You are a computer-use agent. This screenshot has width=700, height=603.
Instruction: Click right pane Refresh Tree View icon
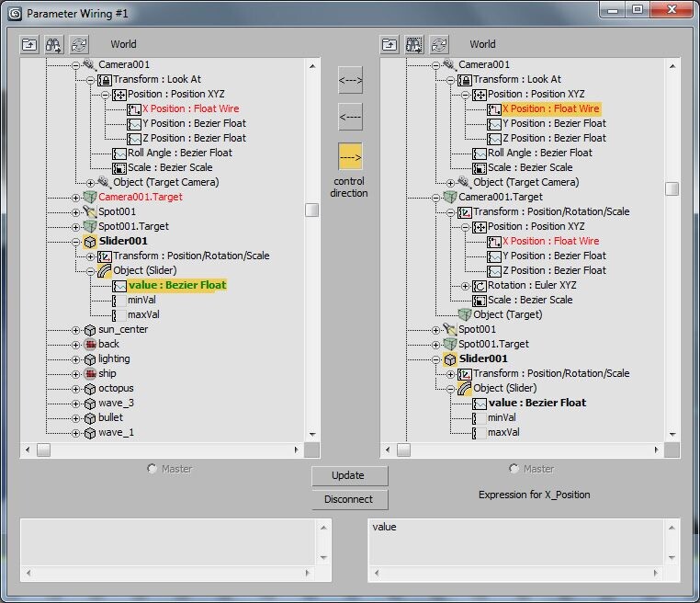[439, 44]
